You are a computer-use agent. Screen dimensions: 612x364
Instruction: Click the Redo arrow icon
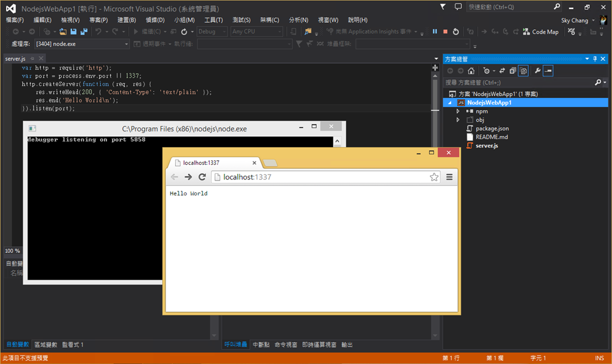coord(115,32)
